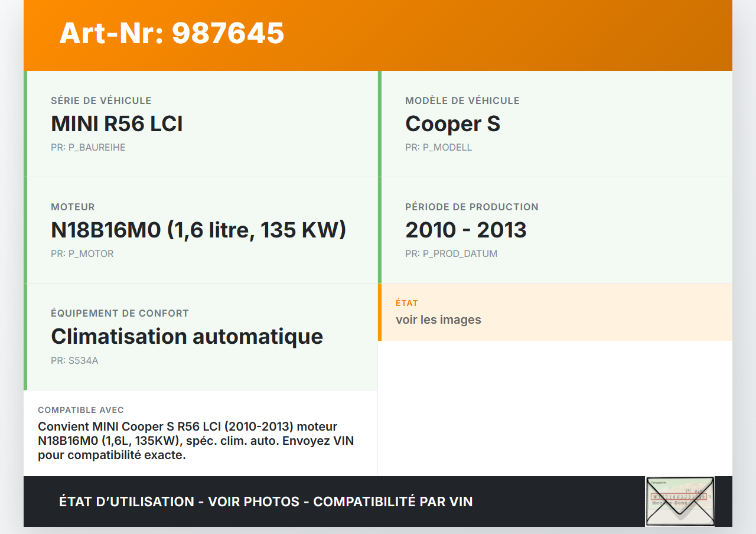Click the "SÉRIE DE VÉHICULE" label
The width and height of the screenshot is (756, 534).
(x=101, y=100)
